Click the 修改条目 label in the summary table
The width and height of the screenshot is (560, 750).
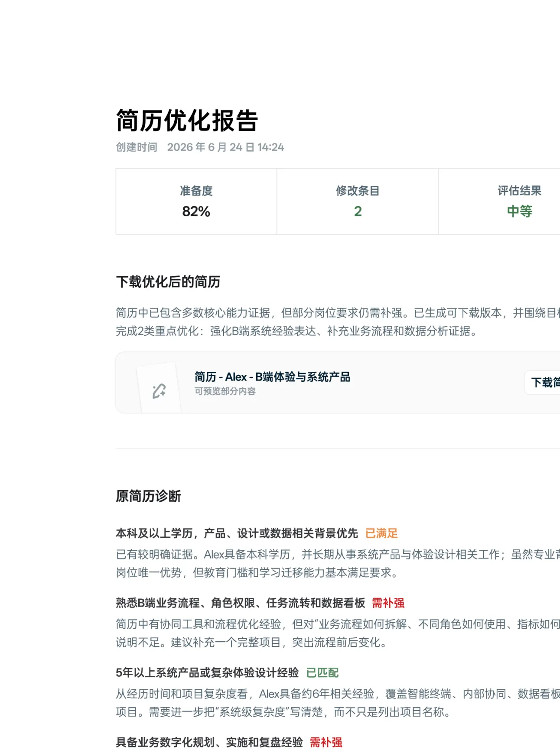click(x=358, y=191)
